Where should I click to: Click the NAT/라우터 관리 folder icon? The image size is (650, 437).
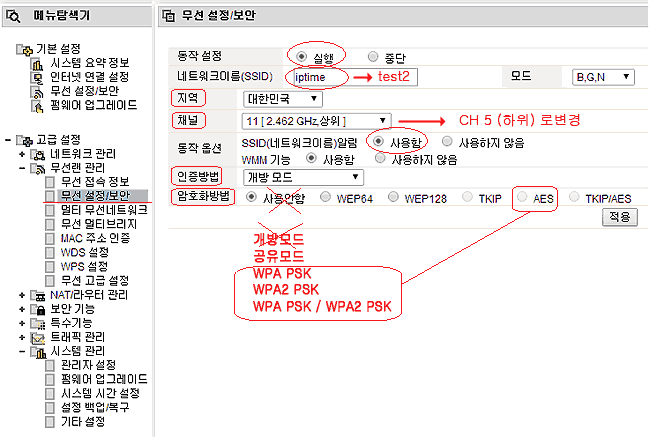tap(38, 296)
